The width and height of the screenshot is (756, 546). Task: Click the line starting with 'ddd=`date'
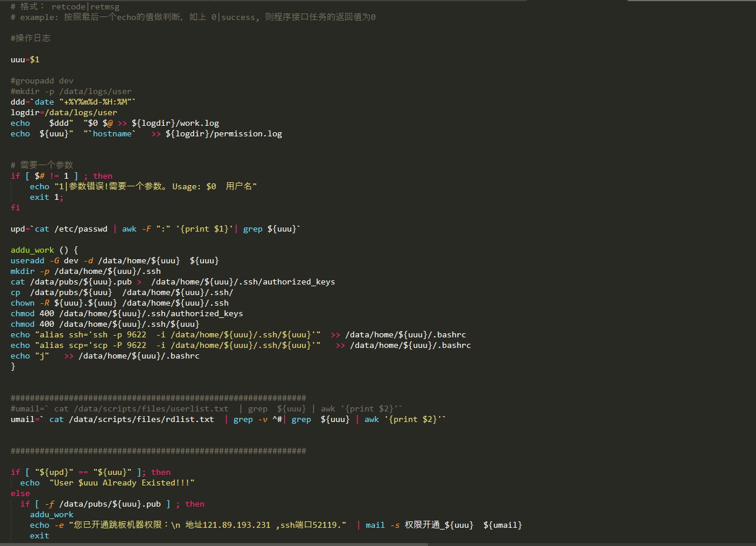pyautogui.click(x=73, y=102)
